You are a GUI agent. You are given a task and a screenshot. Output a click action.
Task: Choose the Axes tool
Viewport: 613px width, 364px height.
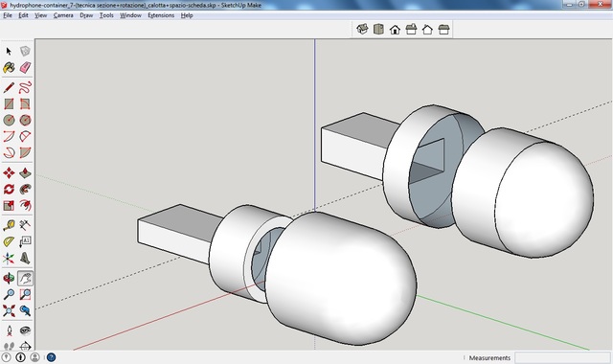9,258
